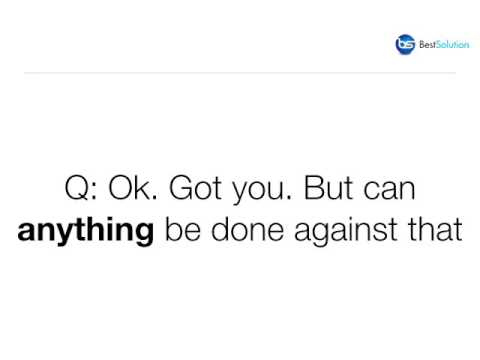Select the bold word anything

click(x=86, y=232)
